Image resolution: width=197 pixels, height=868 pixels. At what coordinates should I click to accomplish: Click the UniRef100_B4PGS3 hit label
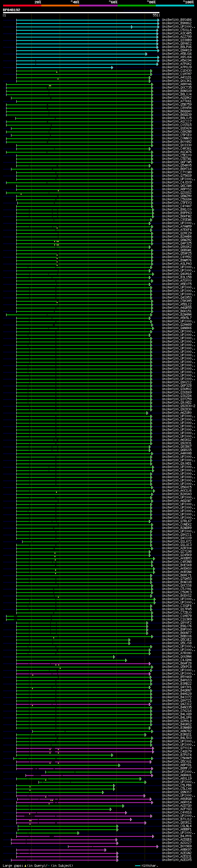pos(177,680)
